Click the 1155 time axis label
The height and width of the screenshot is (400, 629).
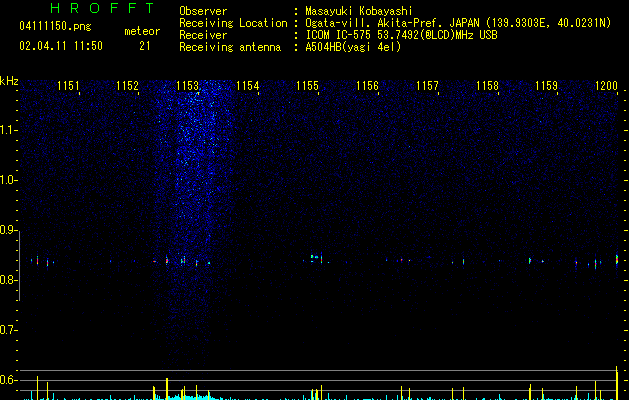pos(307,86)
